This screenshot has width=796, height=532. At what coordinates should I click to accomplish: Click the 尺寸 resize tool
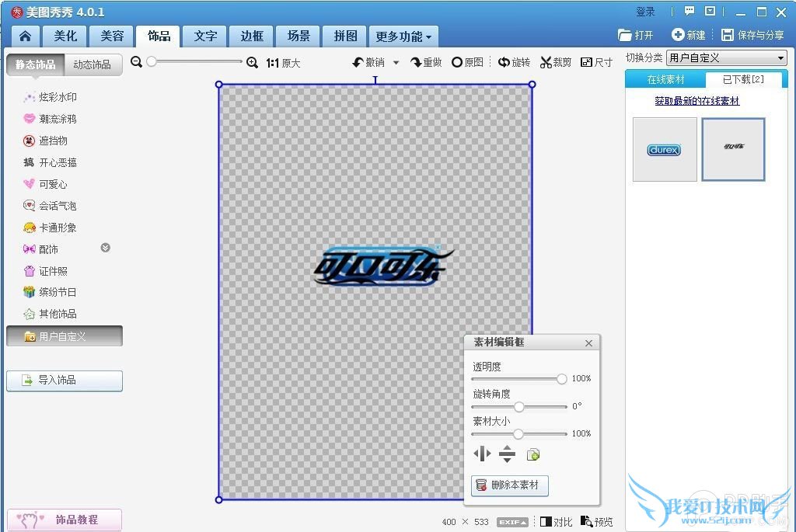tap(596, 62)
